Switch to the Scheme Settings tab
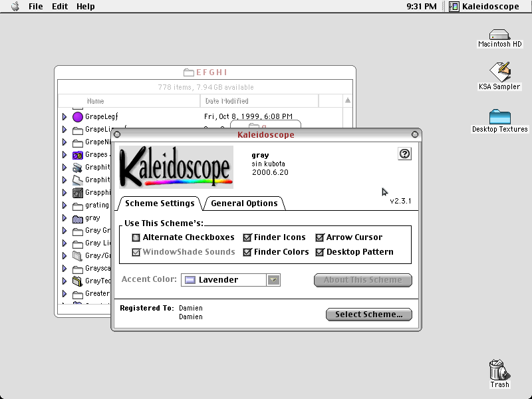Viewport: 532px width, 399px height. 160,203
